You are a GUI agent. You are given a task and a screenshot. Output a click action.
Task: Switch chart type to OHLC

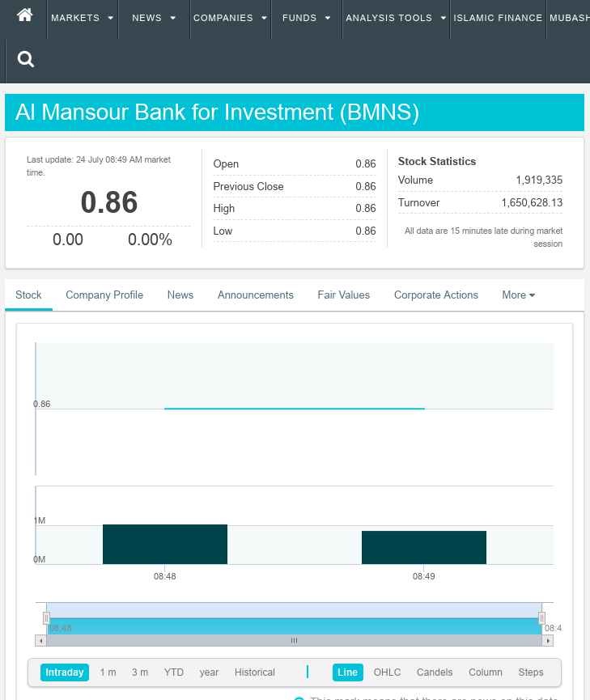387,672
